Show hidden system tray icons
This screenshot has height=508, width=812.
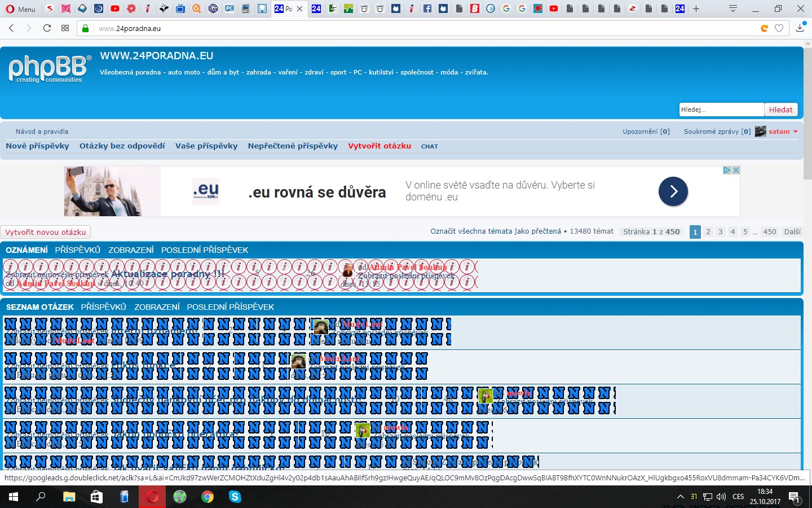point(680,497)
